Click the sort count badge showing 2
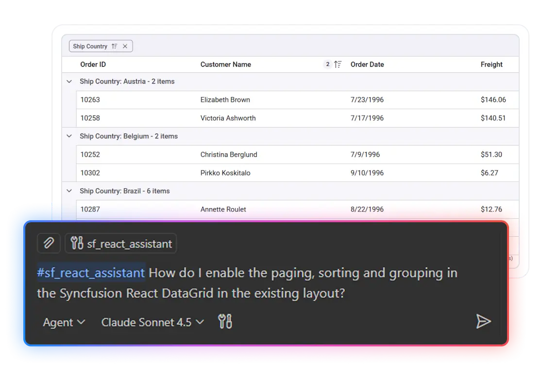 pos(328,64)
